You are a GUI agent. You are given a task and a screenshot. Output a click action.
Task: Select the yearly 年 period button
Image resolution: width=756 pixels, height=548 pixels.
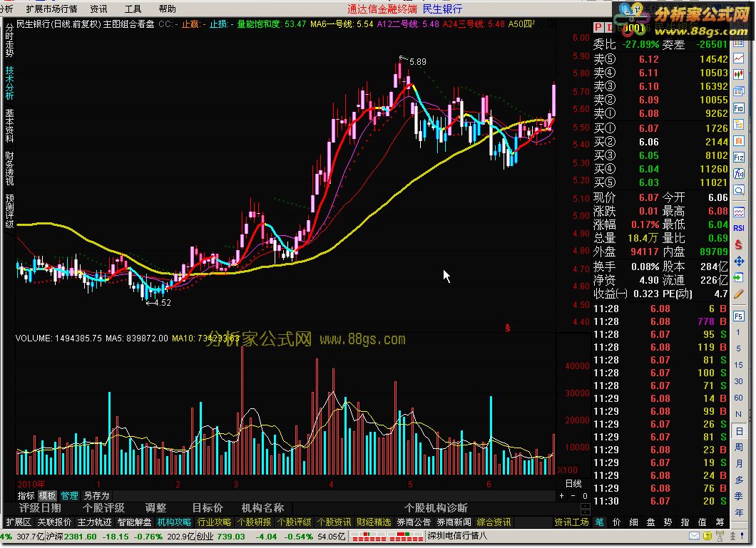(x=739, y=513)
